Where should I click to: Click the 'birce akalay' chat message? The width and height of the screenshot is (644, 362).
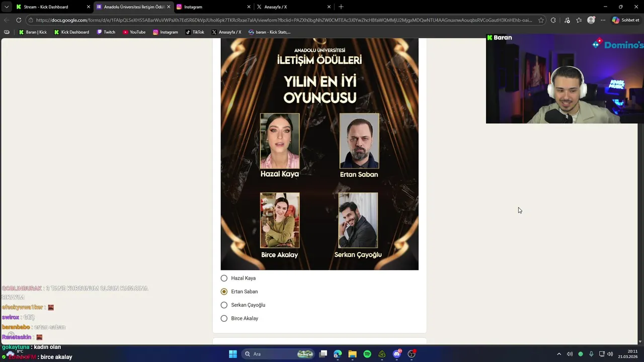[x=56, y=357]
